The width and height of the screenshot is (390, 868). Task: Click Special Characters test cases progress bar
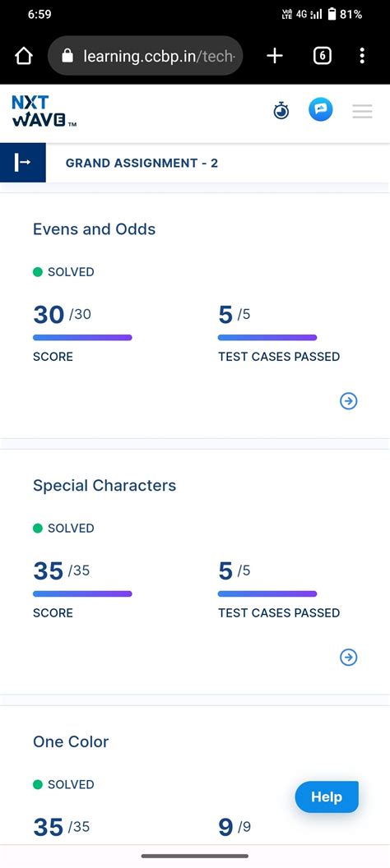coord(267,594)
